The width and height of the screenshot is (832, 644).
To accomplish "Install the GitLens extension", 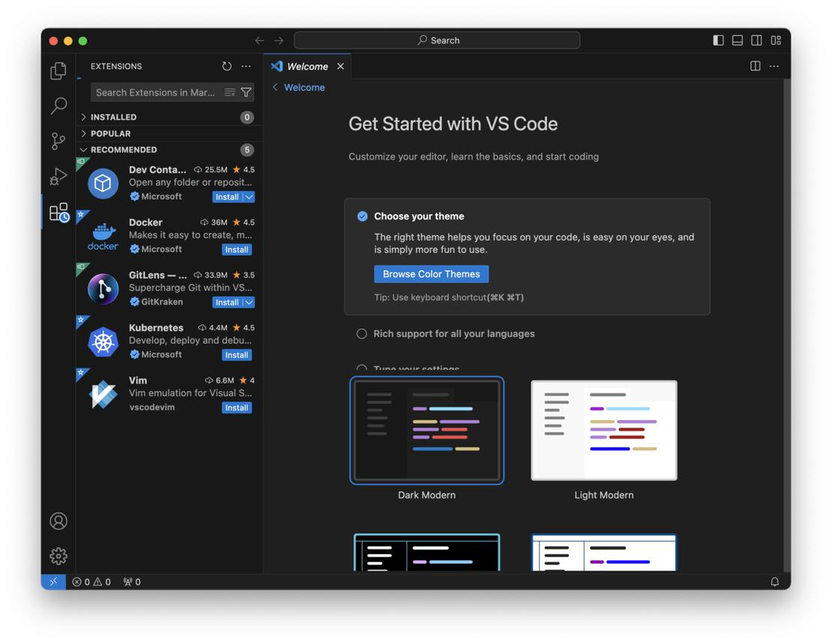I will (x=227, y=303).
